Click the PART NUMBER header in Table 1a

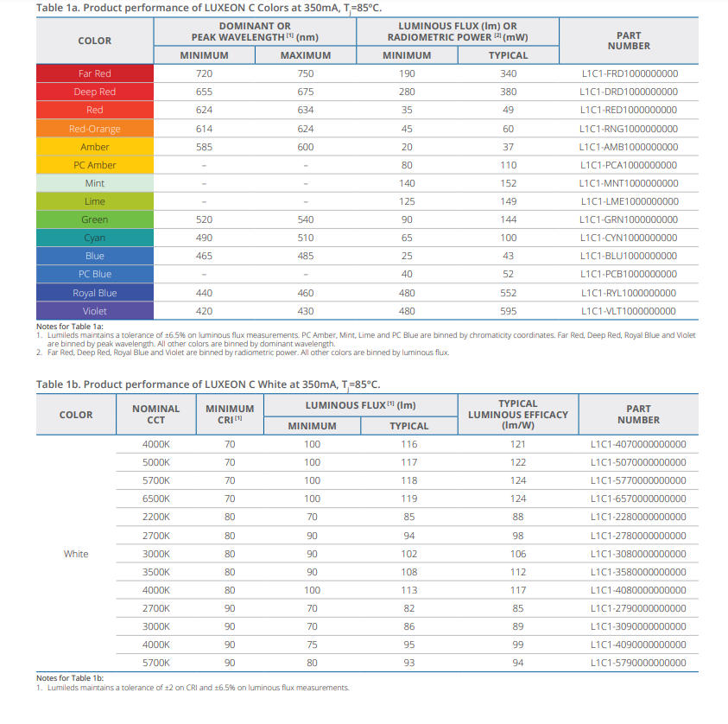click(629, 41)
